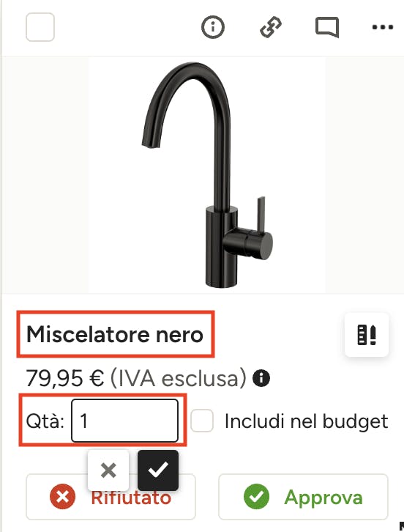Open the ruler and pencil specifications icon

[x=367, y=335]
